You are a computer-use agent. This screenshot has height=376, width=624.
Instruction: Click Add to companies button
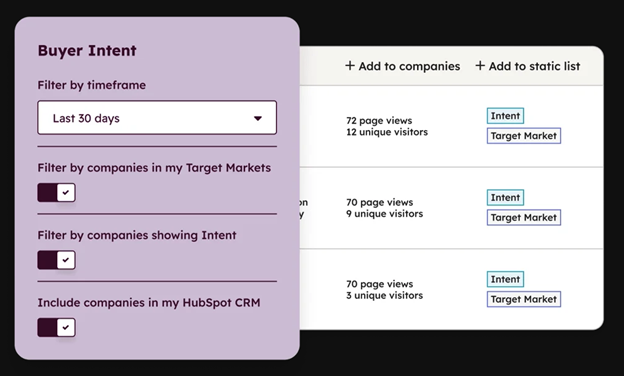tap(403, 66)
